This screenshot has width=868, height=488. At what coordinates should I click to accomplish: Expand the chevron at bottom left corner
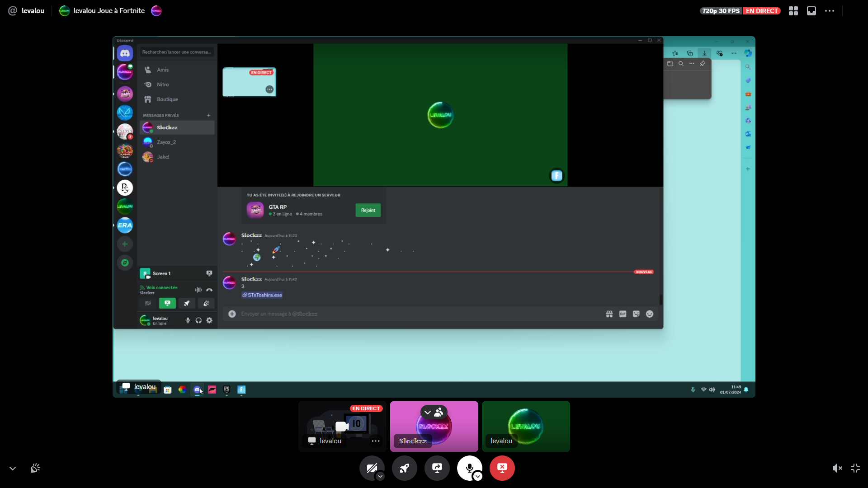pyautogui.click(x=13, y=469)
